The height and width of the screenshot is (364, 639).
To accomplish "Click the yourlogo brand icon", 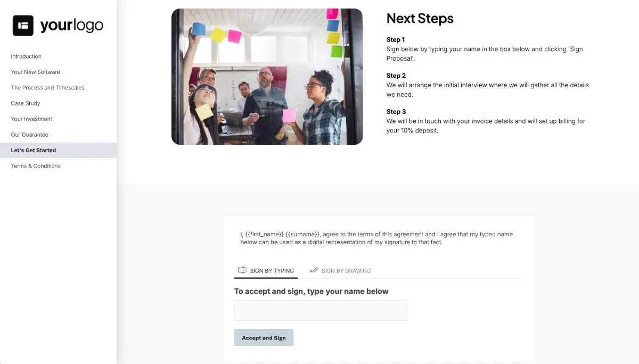I will 22,24.
